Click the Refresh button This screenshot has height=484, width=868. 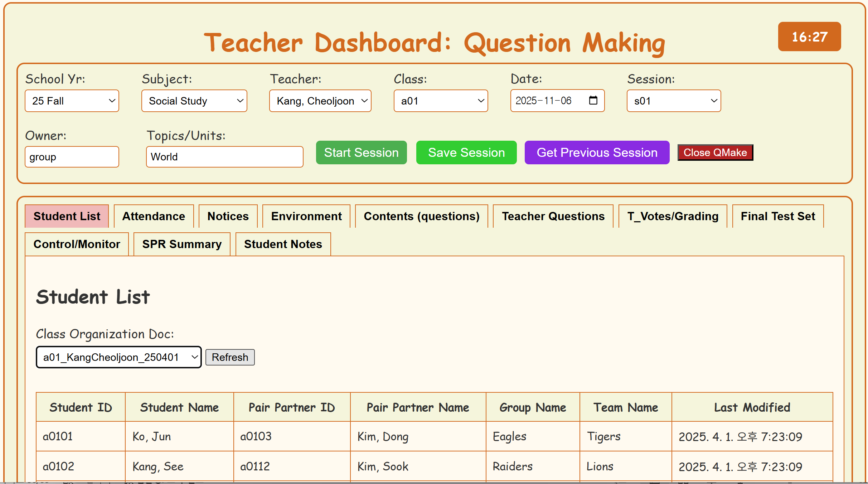point(230,357)
